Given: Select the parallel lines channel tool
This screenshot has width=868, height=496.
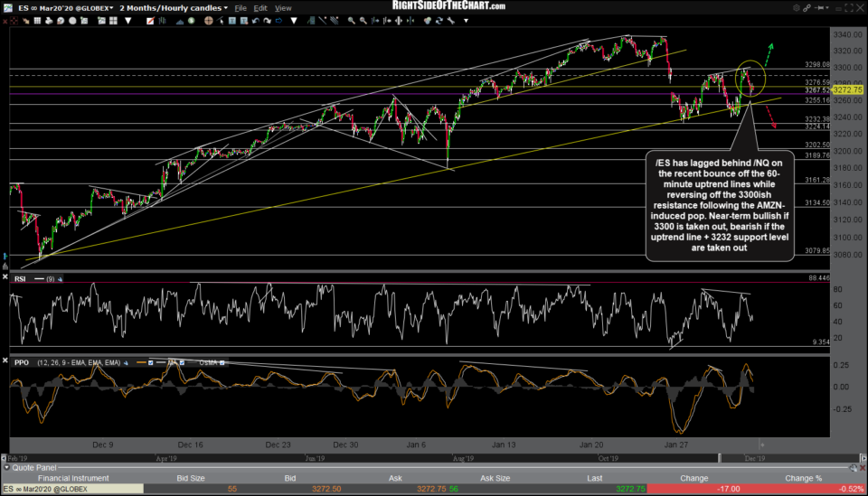Looking at the screenshot, I should coord(335,21).
